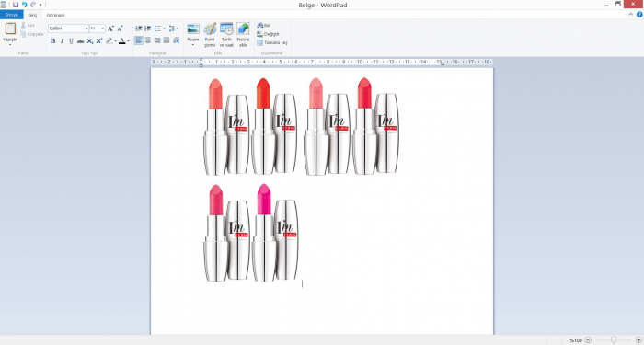Start a bulleted list
The height and width of the screenshot is (345, 644).
pyautogui.click(x=157, y=29)
